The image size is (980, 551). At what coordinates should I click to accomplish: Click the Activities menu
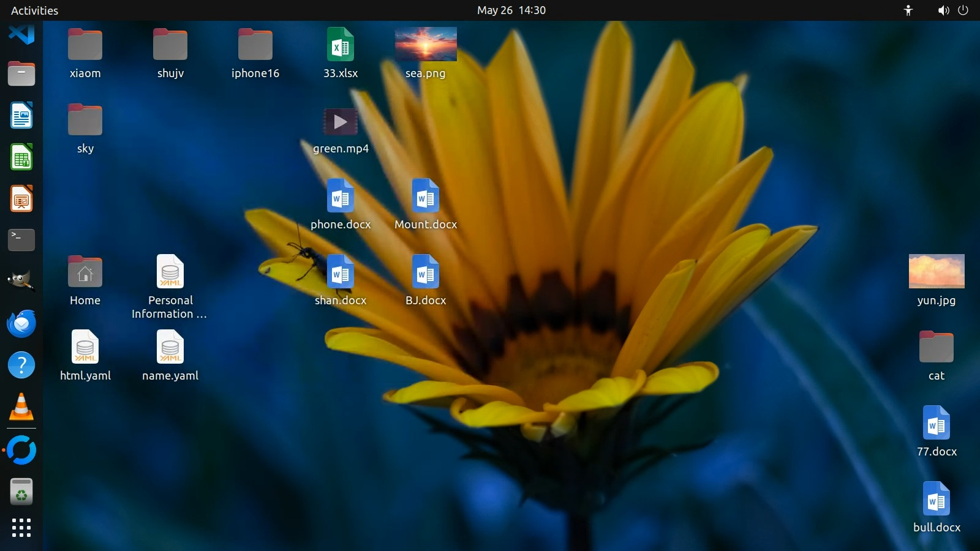tap(34, 10)
